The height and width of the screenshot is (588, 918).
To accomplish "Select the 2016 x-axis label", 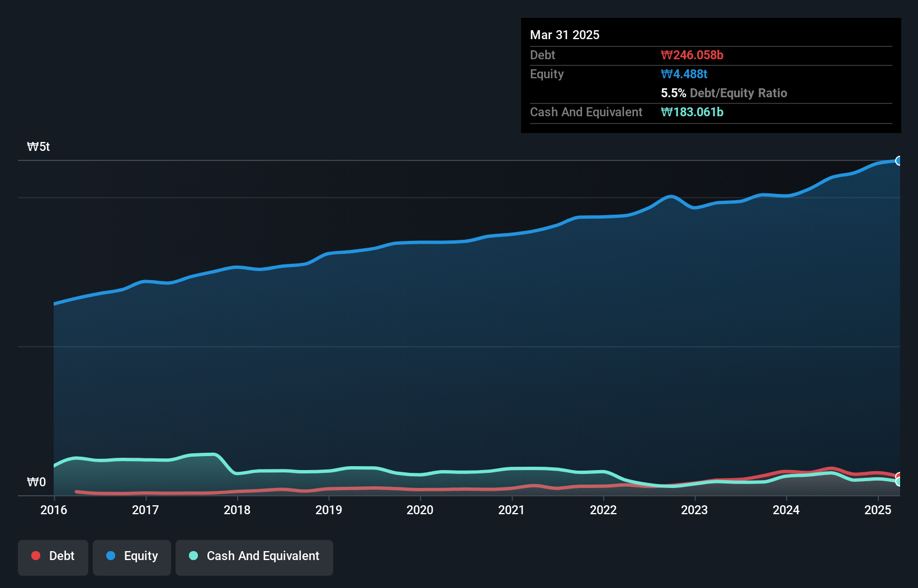I will [54, 510].
